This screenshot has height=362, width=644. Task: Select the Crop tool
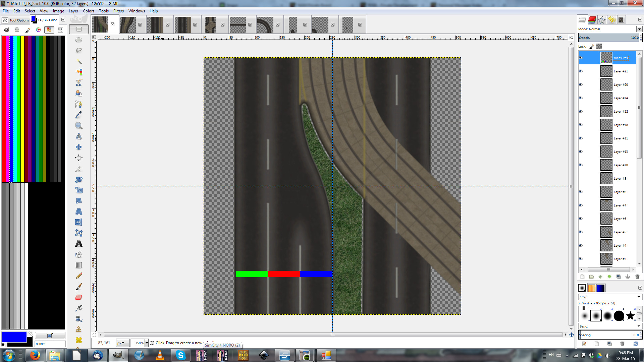pyautogui.click(x=79, y=169)
